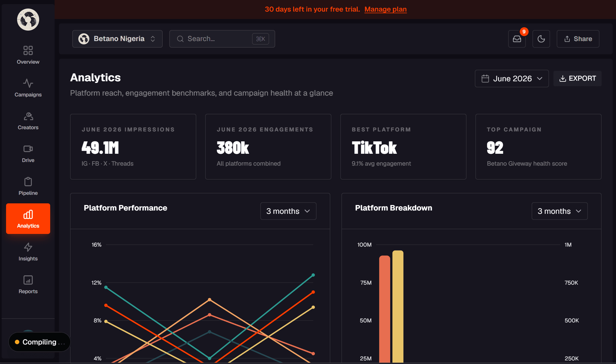
Task: Select the Best Platform TikTok card
Action: coord(403,147)
